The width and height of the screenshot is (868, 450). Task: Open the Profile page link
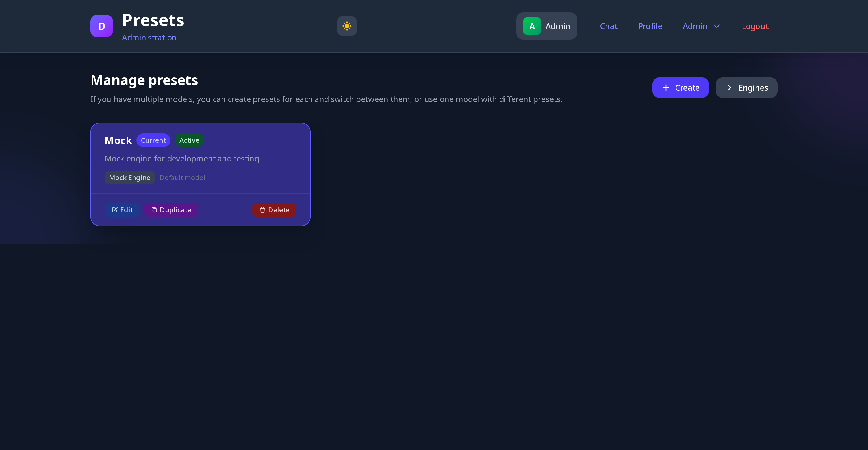tap(650, 26)
